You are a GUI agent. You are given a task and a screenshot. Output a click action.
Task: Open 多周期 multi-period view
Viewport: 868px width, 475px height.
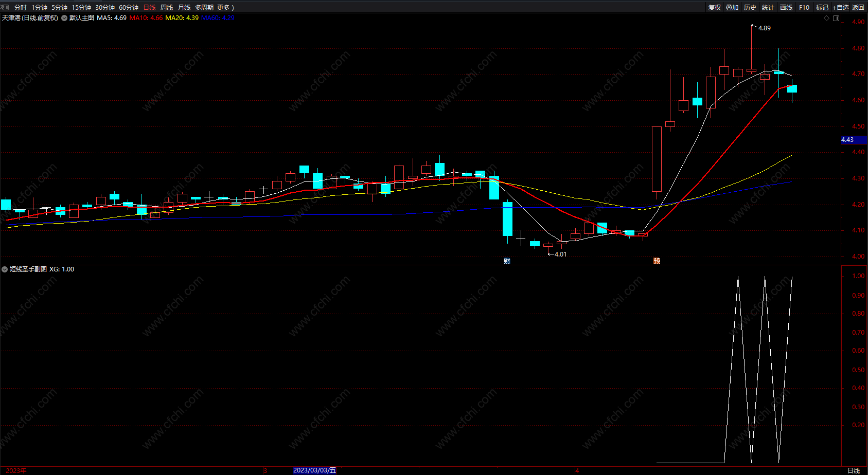tap(204, 8)
